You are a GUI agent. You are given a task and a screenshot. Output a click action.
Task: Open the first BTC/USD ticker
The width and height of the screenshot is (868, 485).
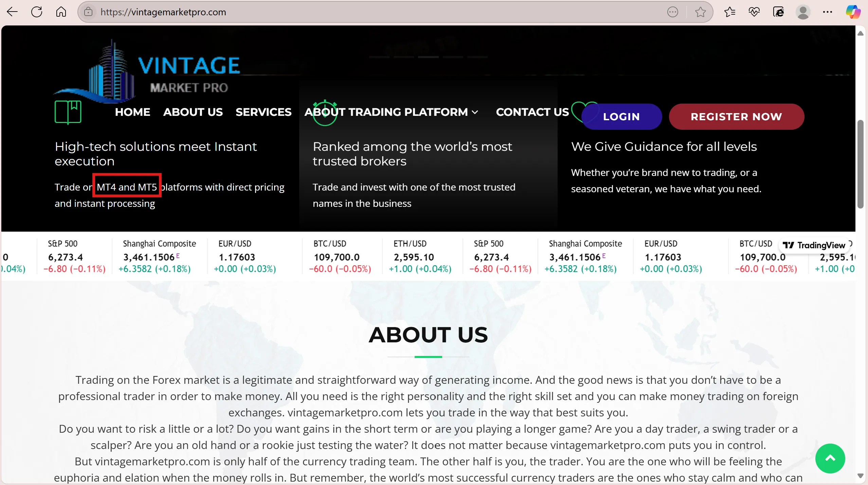[342, 256]
